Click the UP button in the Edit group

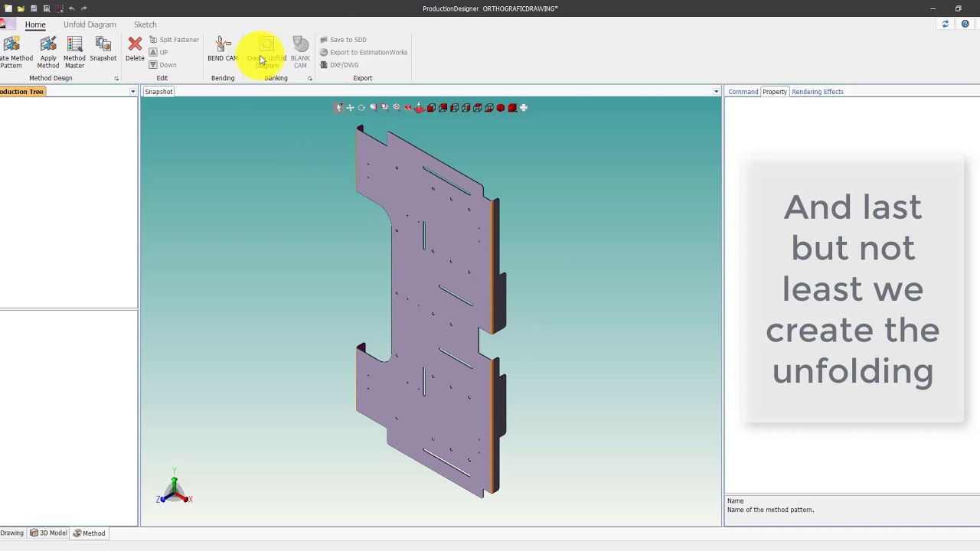pyautogui.click(x=158, y=52)
